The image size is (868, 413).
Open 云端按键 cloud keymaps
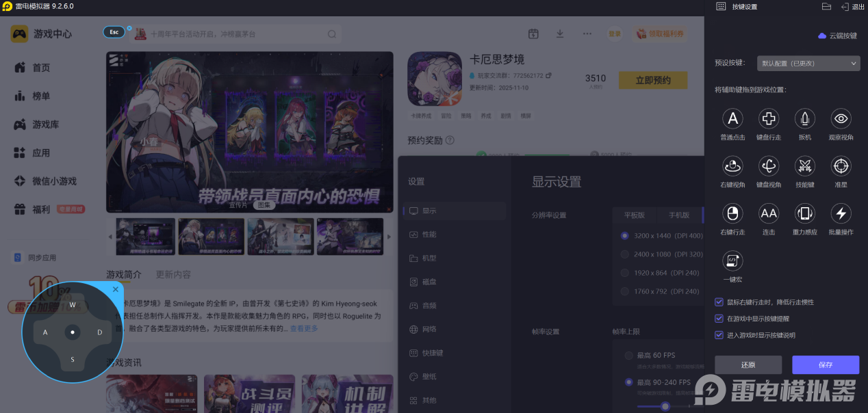[837, 36]
